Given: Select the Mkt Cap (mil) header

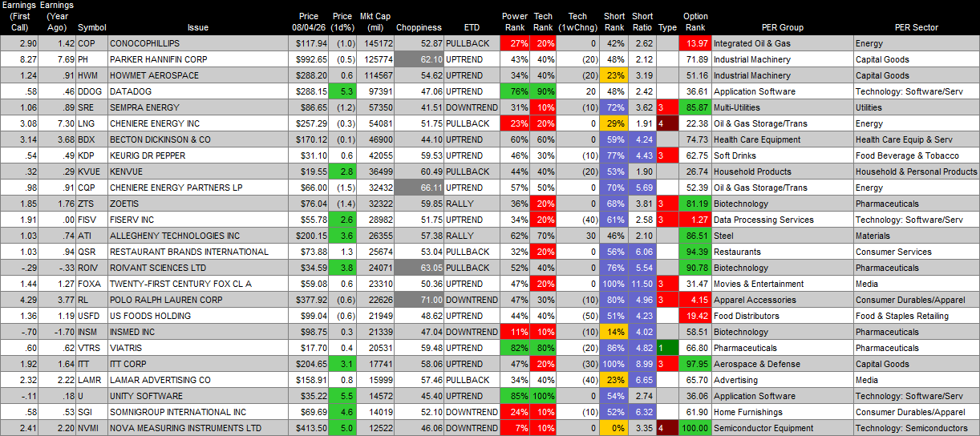Looking at the screenshot, I should (x=375, y=22).
